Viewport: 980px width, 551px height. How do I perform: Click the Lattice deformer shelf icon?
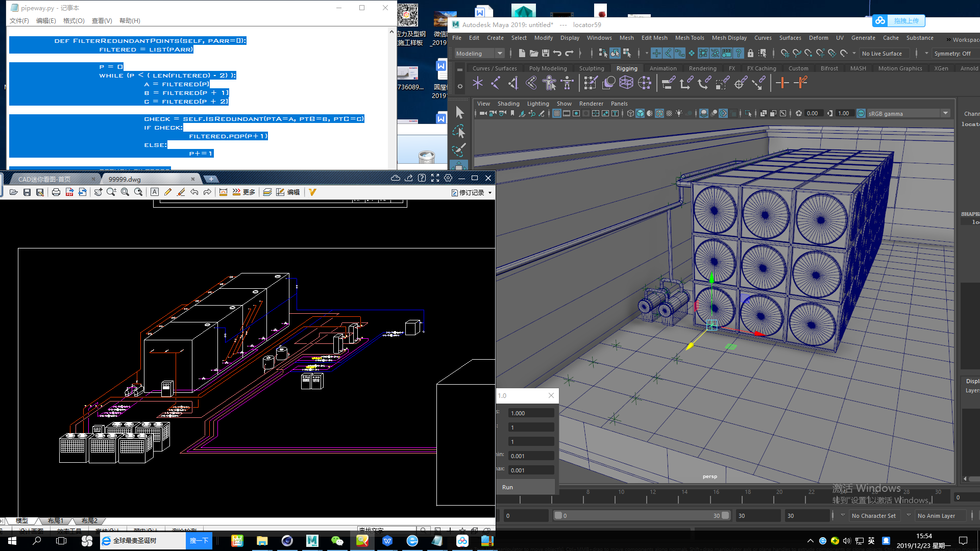pyautogui.click(x=626, y=83)
